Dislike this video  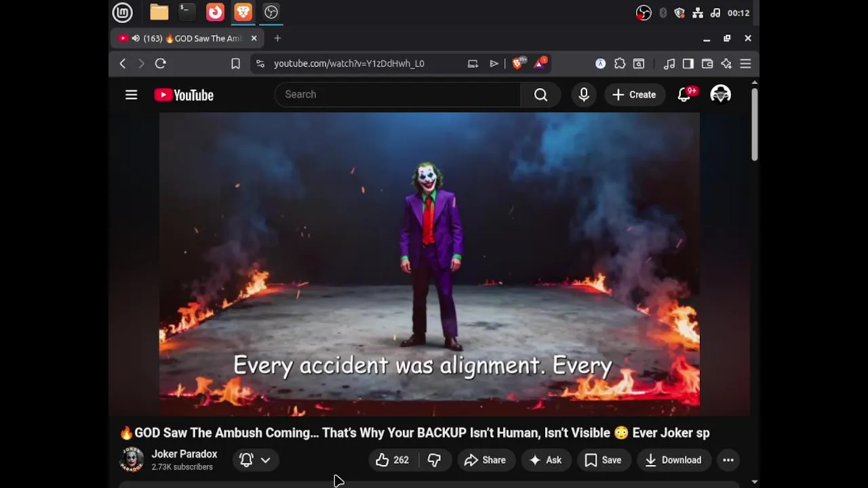pyautogui.click(x=435, y=460)
